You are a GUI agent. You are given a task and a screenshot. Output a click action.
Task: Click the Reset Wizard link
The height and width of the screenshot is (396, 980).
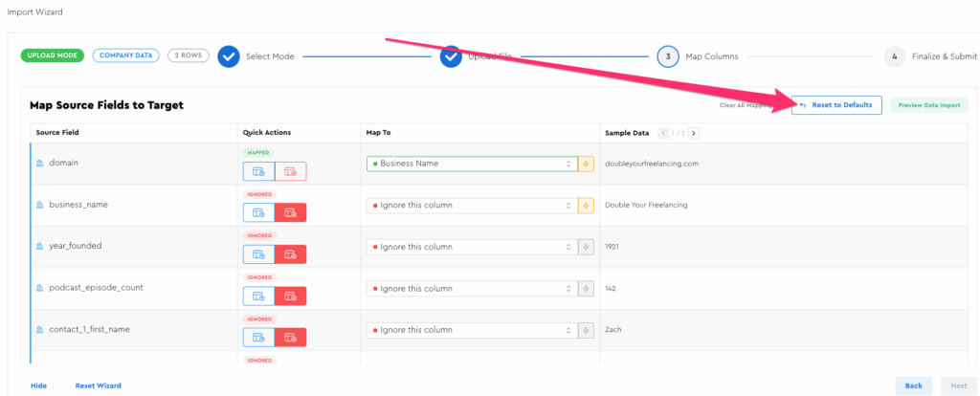click(98, 385)
